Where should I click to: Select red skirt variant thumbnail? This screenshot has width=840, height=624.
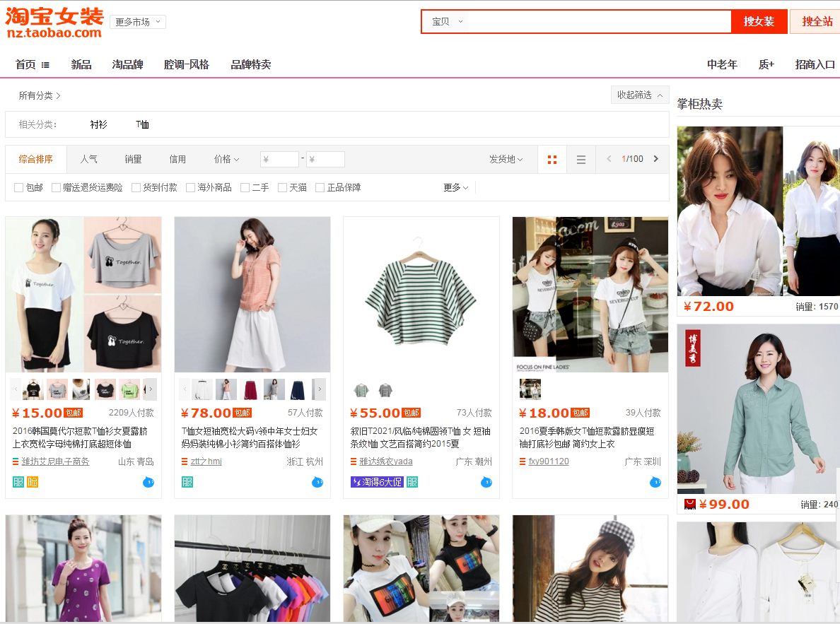click(250, 389)
